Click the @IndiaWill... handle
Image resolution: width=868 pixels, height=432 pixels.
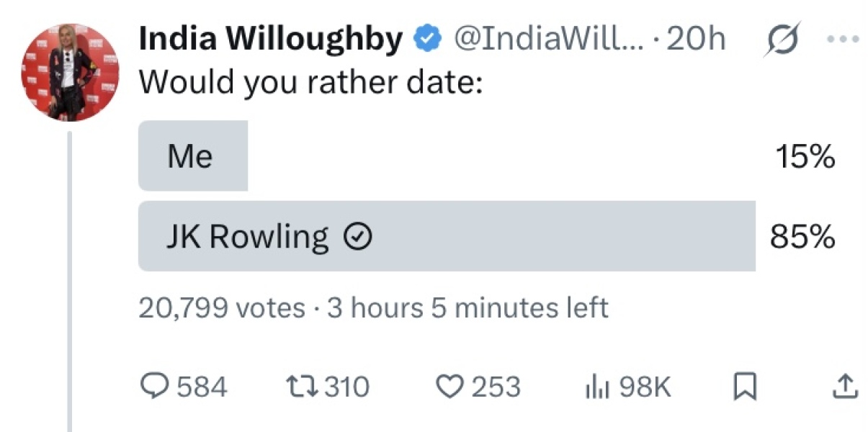(x=547, y=40)
